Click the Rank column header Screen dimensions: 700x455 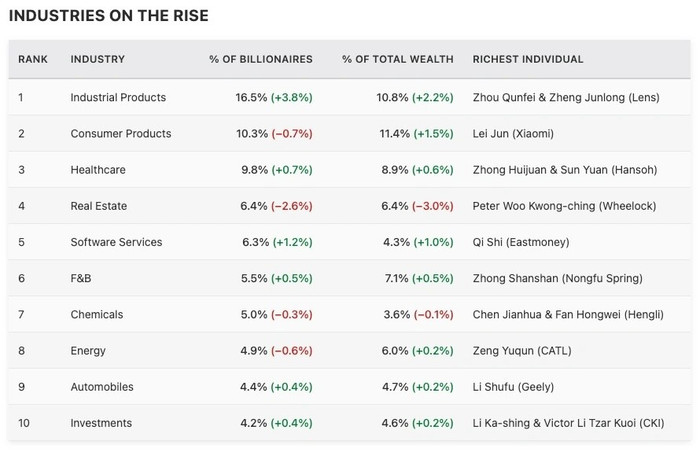tap(34, 59)
